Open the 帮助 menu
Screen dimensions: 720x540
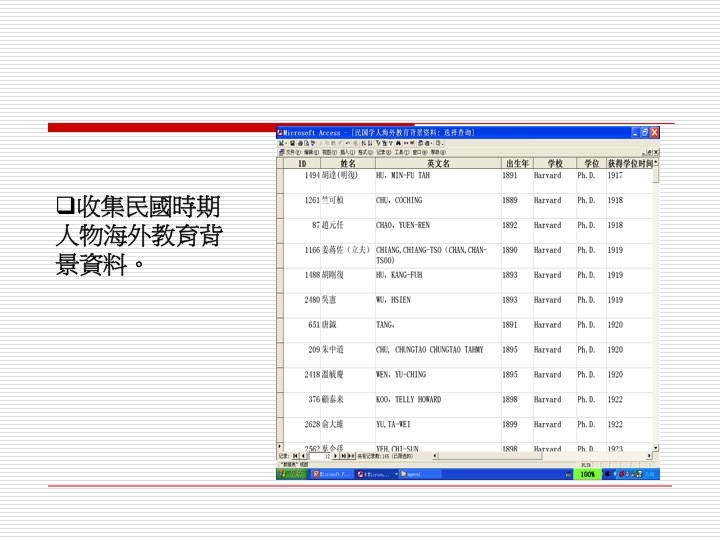point(438,152)
